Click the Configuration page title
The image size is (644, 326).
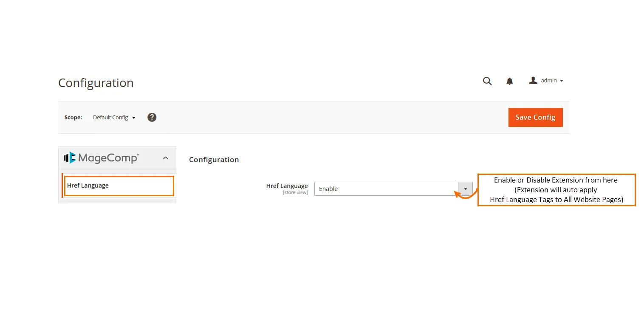(x=96, y=83)
